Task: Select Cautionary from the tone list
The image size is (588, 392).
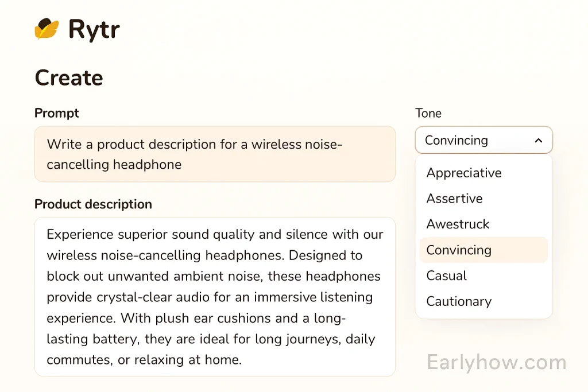Action: [459, 301]
